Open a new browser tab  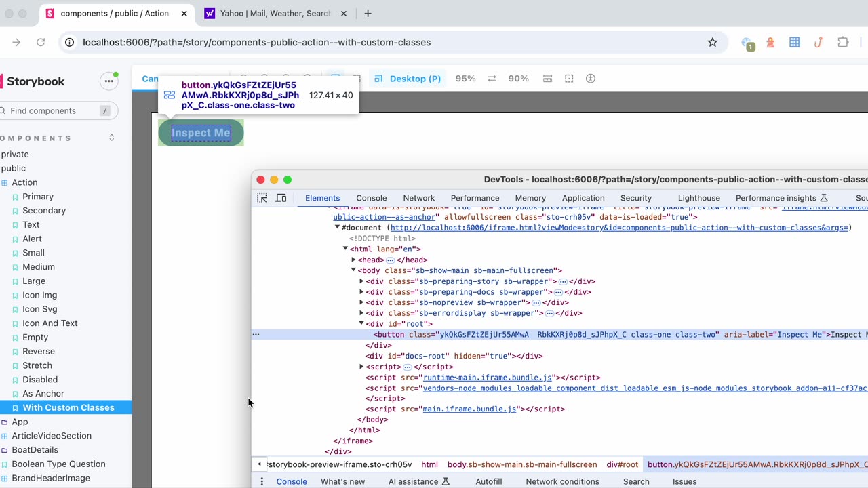pos(368,14)
